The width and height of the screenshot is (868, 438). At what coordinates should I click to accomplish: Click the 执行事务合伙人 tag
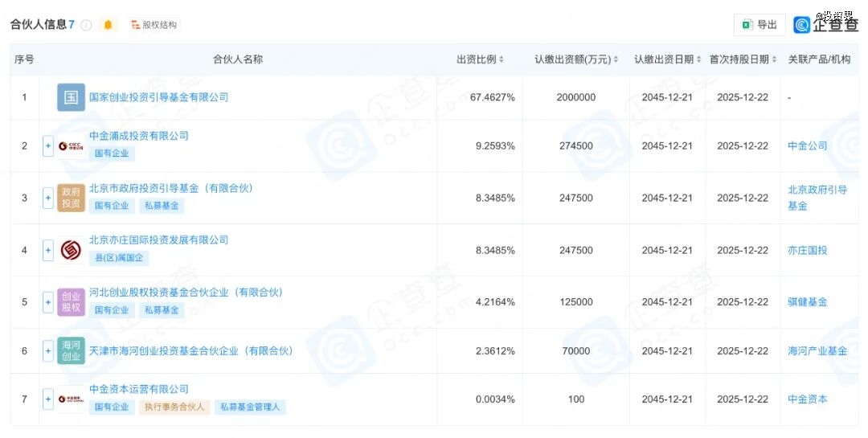[x=174, y=407]
